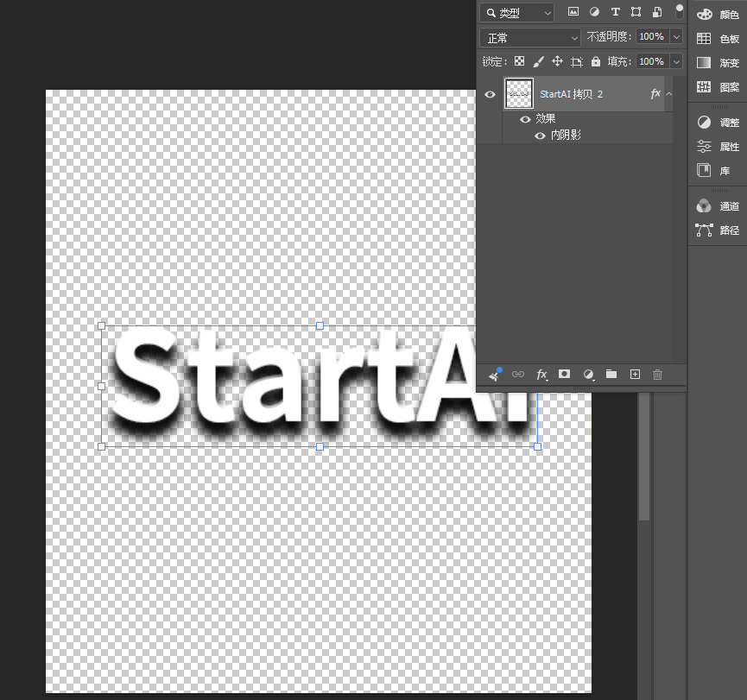Open the 通道 channels panel
Viewport: 747px width, 700px height.
coord(718,206)
